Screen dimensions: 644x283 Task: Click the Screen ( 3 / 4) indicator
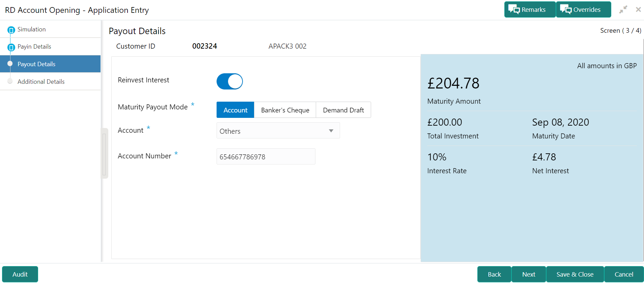coord(620,31)
